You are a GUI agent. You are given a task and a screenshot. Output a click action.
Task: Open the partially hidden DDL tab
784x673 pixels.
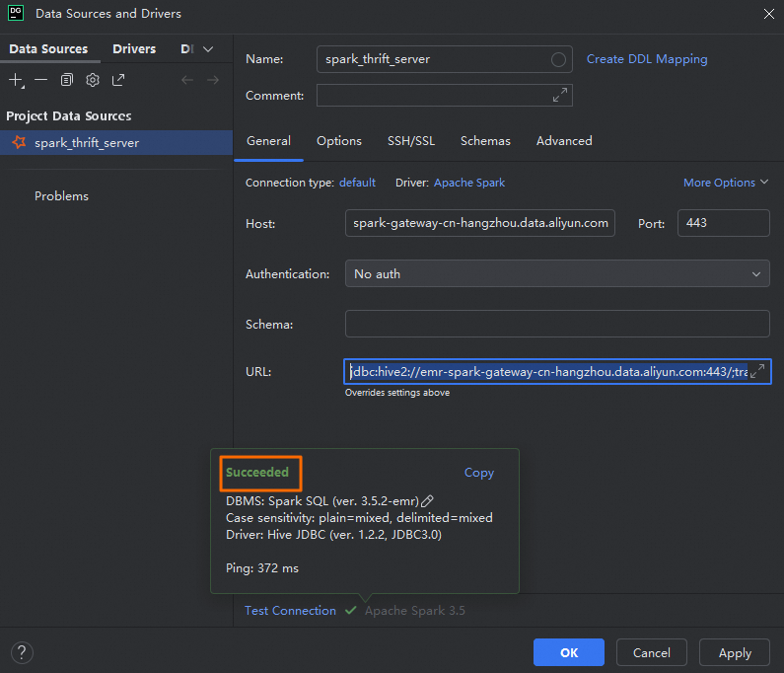187,49
